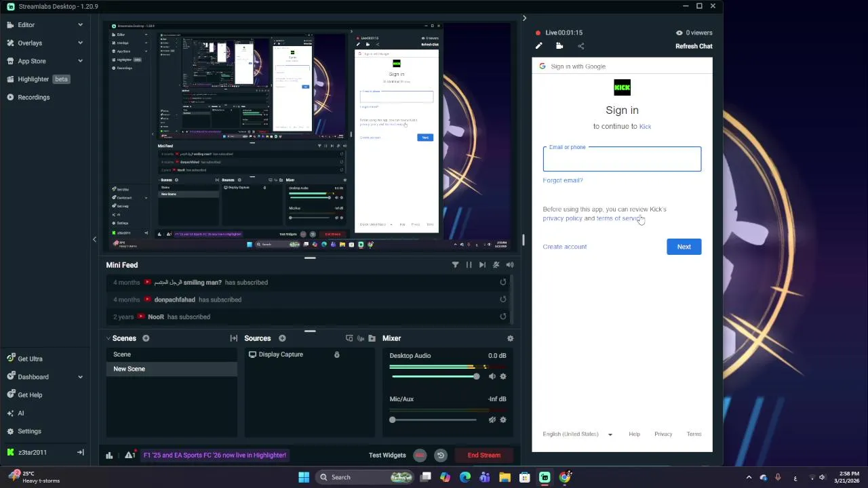Click the share stream icon
This screenshot has height=488, width=868.
coord(580,46)
